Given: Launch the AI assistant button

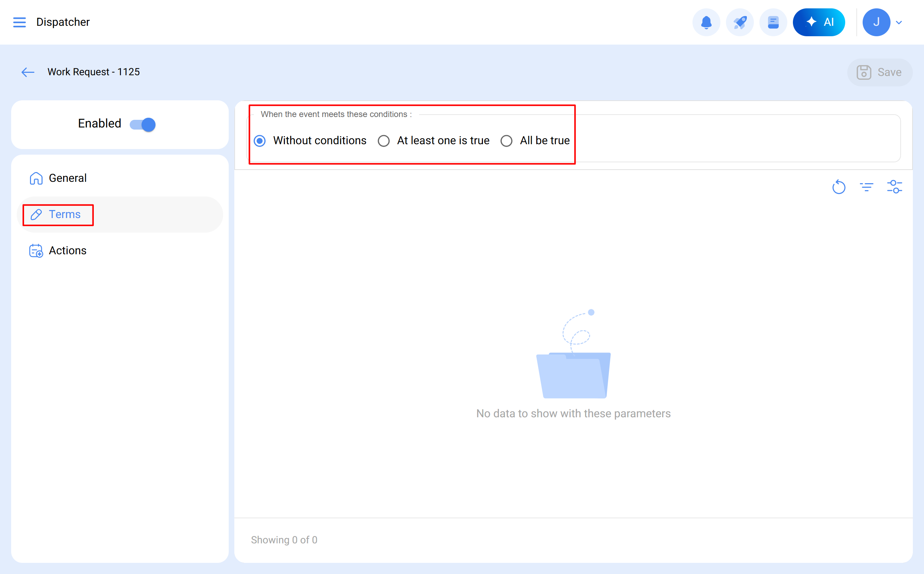Looking at the screenshot, I should 819,22.
